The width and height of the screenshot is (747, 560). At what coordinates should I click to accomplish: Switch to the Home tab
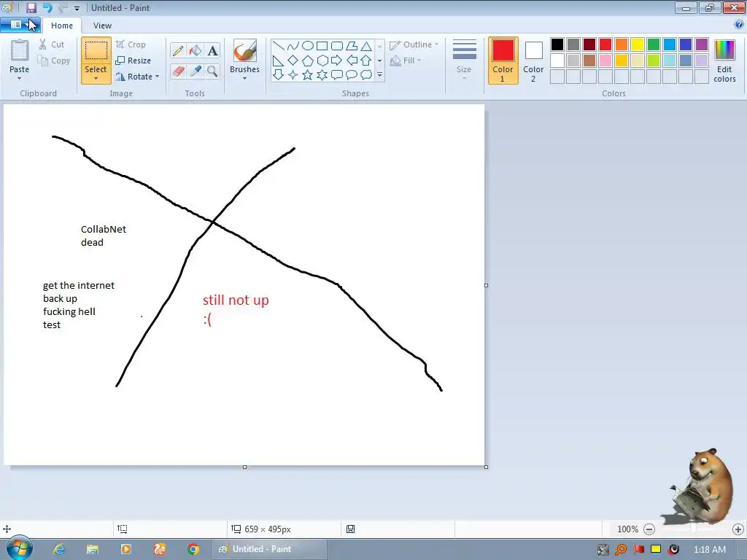click(x=62, y=26)
